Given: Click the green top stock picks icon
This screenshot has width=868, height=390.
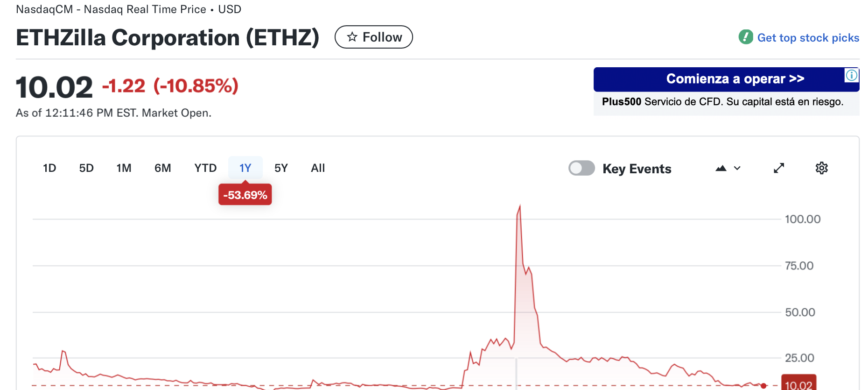Looking at the screenshot, I should (x=745, y=36).
